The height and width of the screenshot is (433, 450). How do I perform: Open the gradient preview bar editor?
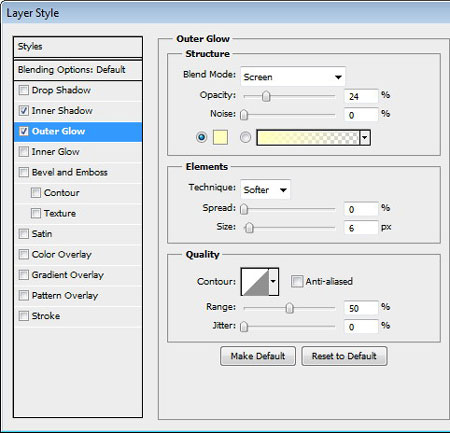coord(308,137)
